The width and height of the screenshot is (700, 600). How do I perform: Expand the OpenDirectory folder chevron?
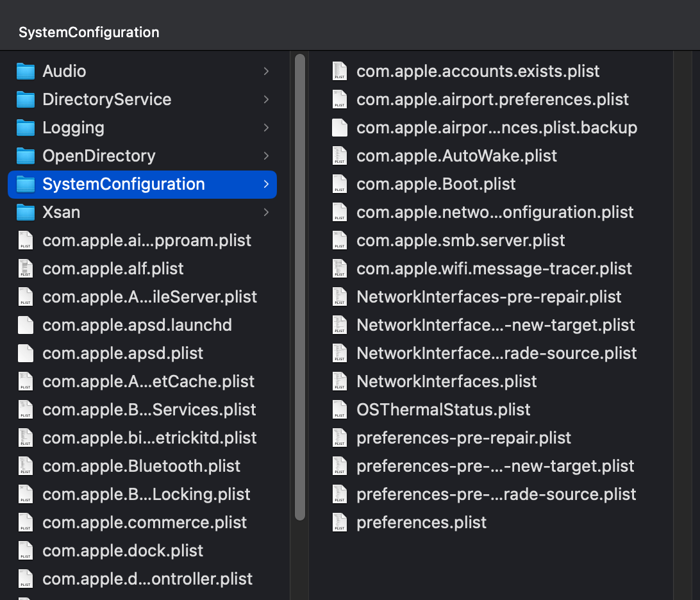266,156
